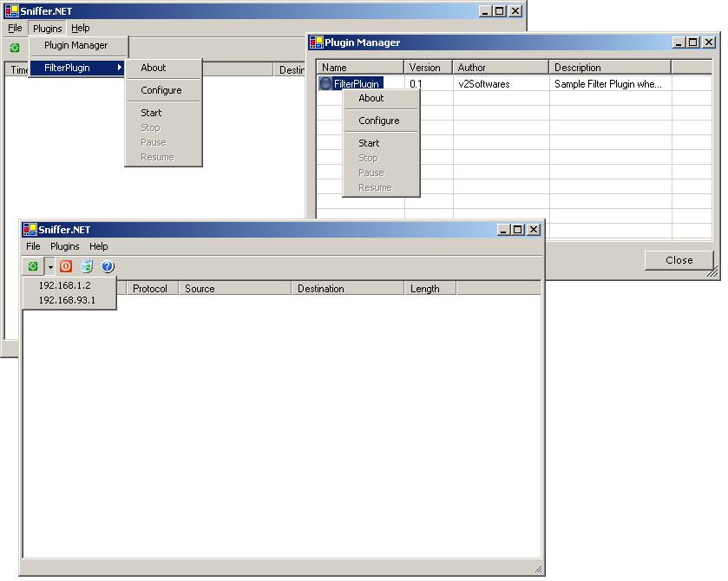Maximize the Plugin Manager window
The image size is (728, 581).
click(692, 42)
